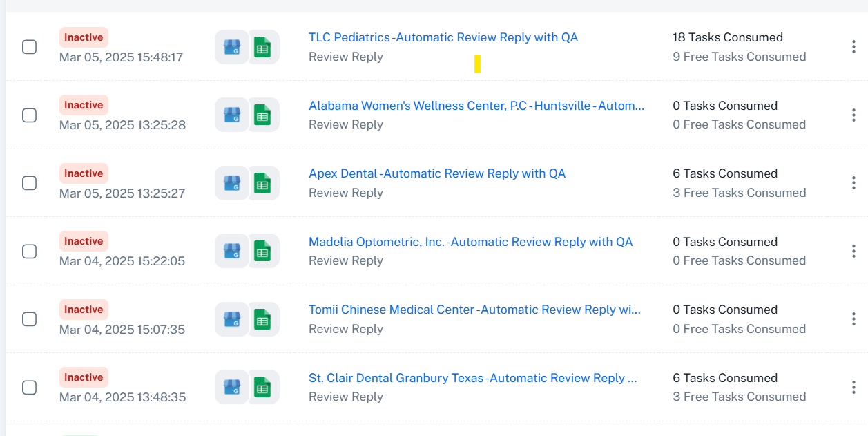
Task: Click Google Business icon in Apex Dental row
Action: click(231, 183)
